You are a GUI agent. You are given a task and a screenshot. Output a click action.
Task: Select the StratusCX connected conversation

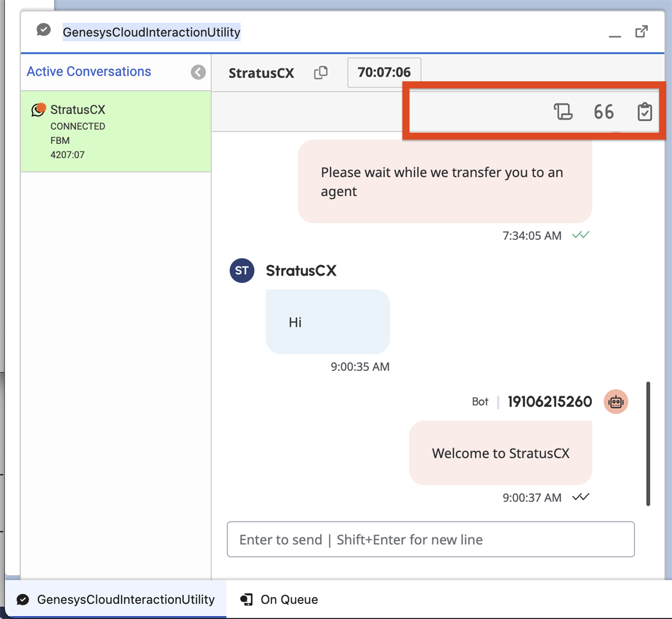coord(116,132)
